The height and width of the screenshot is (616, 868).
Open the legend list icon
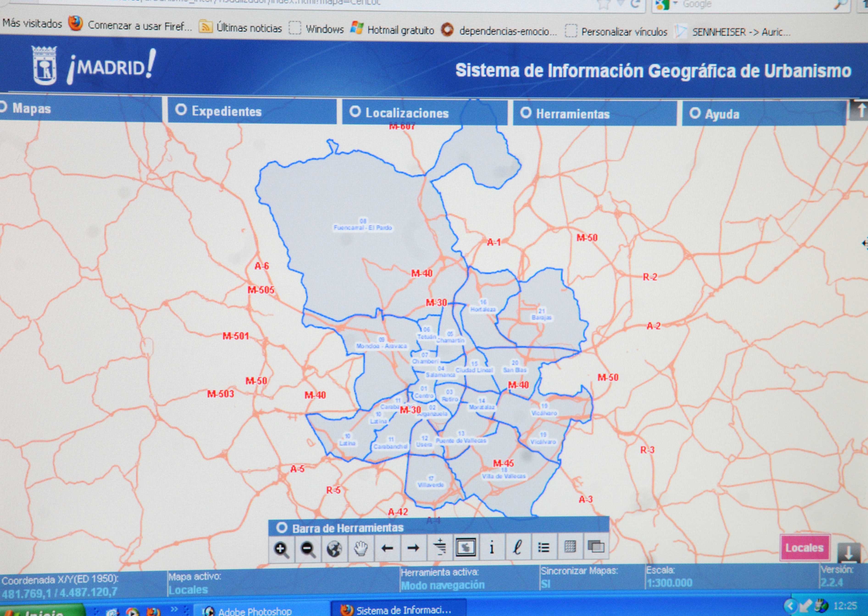[544, 547]
